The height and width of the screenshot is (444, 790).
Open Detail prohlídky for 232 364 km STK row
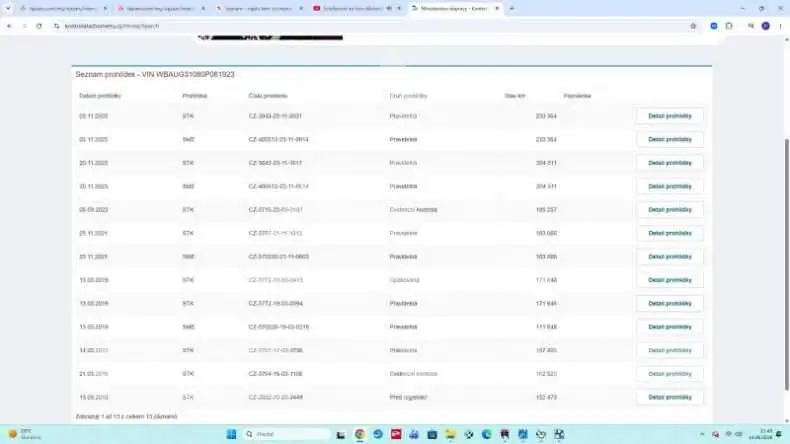point(670,116)
